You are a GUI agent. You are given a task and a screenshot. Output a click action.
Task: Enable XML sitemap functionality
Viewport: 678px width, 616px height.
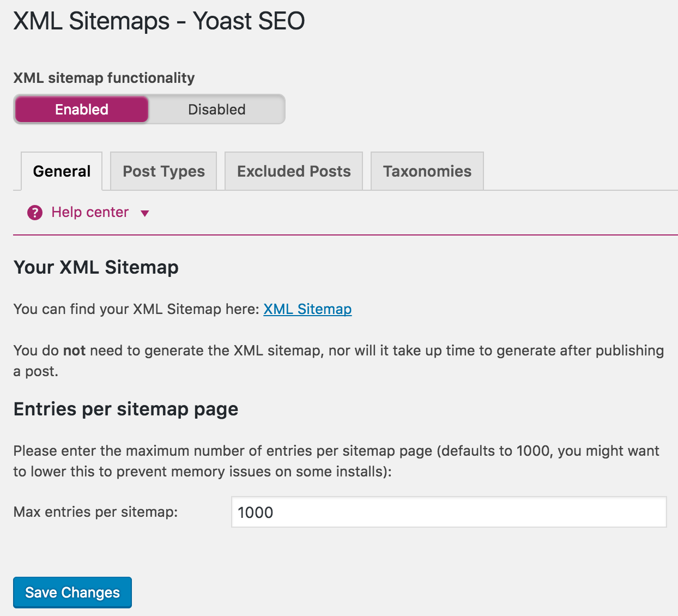(x=81, y=109)
